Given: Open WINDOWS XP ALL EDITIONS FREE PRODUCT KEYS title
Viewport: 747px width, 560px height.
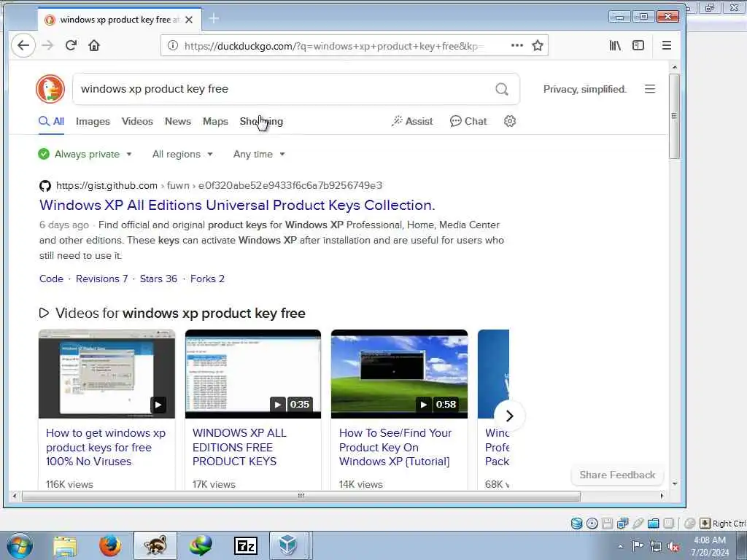Looking at the screenshot, I should pyautogui.click(x=239, y=447).
